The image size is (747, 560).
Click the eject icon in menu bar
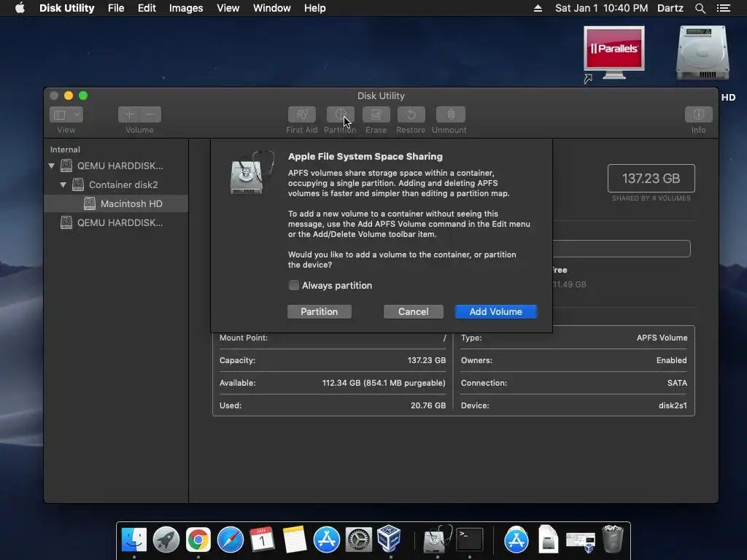pyautogui.click(x=538, y=8)
